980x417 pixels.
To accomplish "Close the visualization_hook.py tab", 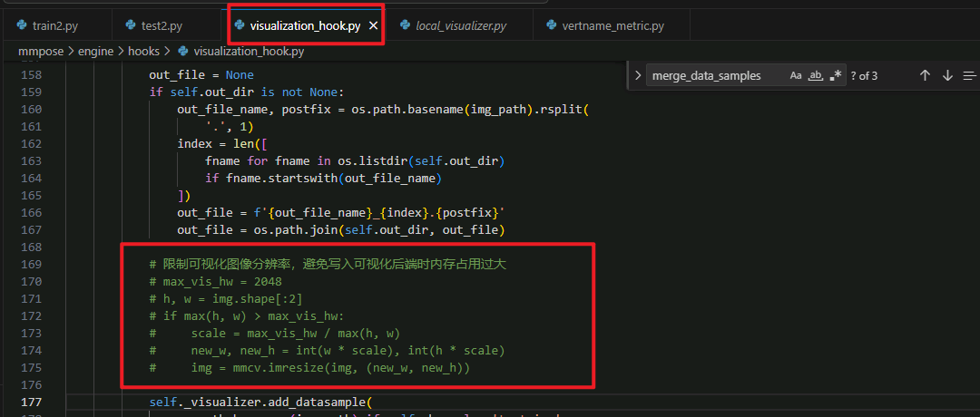I will [373, 25].
